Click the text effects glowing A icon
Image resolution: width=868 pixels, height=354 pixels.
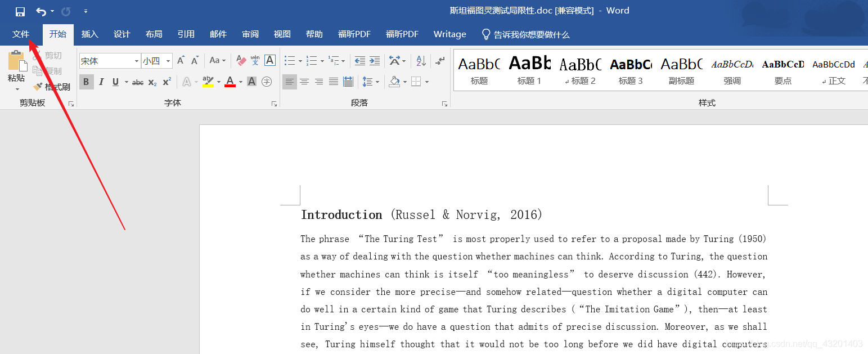coord(187,82)
